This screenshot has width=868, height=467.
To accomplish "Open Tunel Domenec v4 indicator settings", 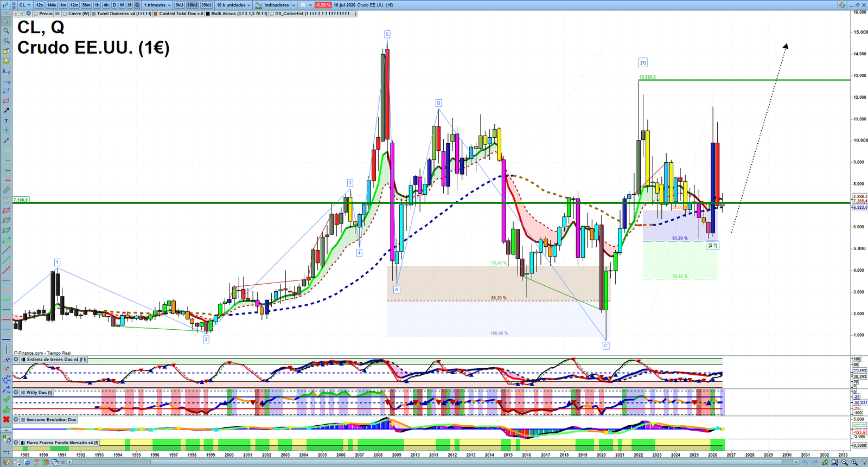I will pyautogui.click(x=124, y=14).
